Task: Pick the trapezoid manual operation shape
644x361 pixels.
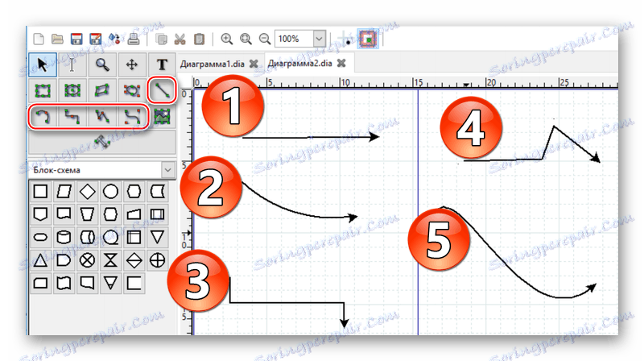Action: point(87,214)
